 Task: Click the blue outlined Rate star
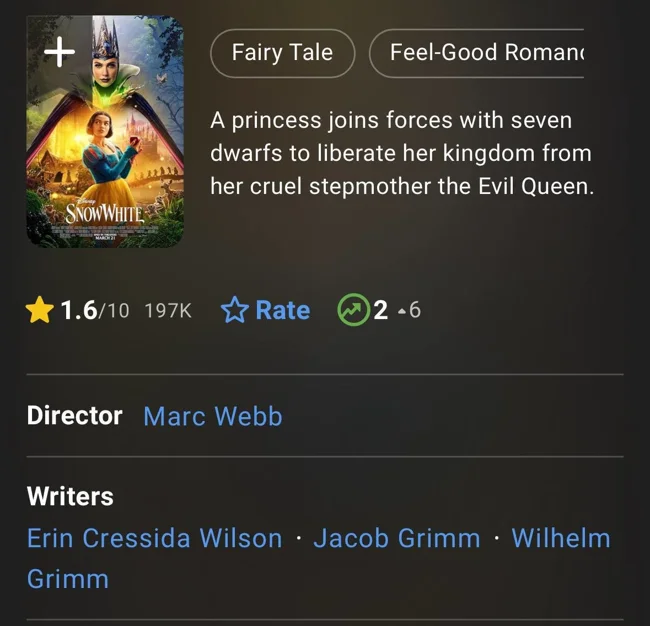pos(234,311)
